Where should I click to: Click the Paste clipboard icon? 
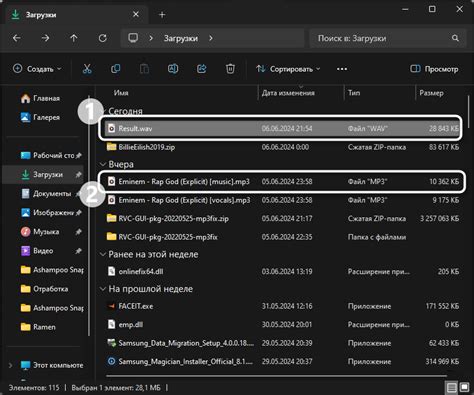coord(144,69)
